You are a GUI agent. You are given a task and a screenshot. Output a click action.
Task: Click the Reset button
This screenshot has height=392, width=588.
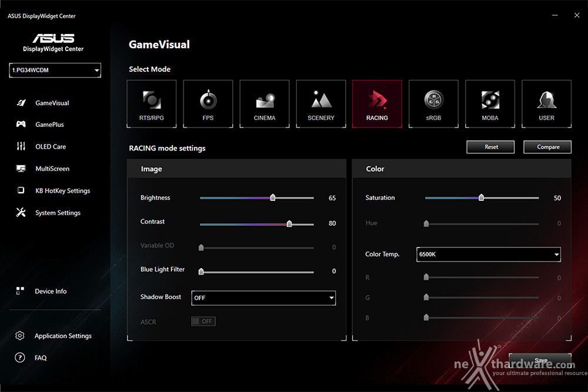coord(490,147)
